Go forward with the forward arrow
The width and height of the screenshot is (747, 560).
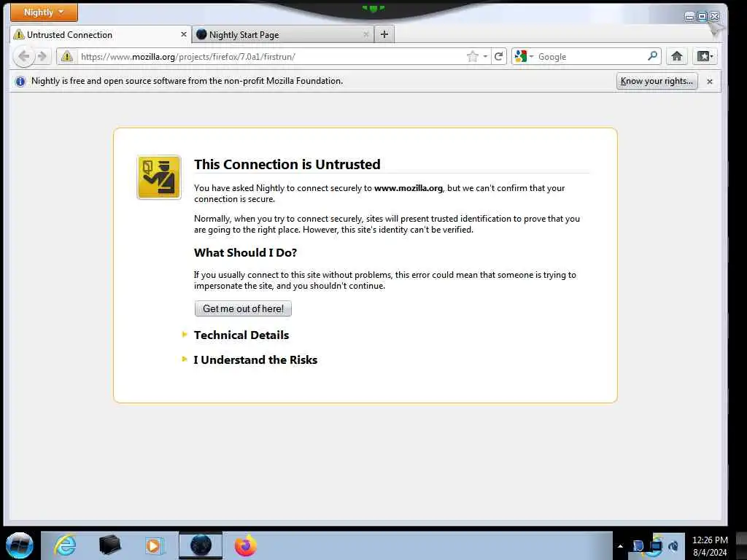click(x=42, y=57)
